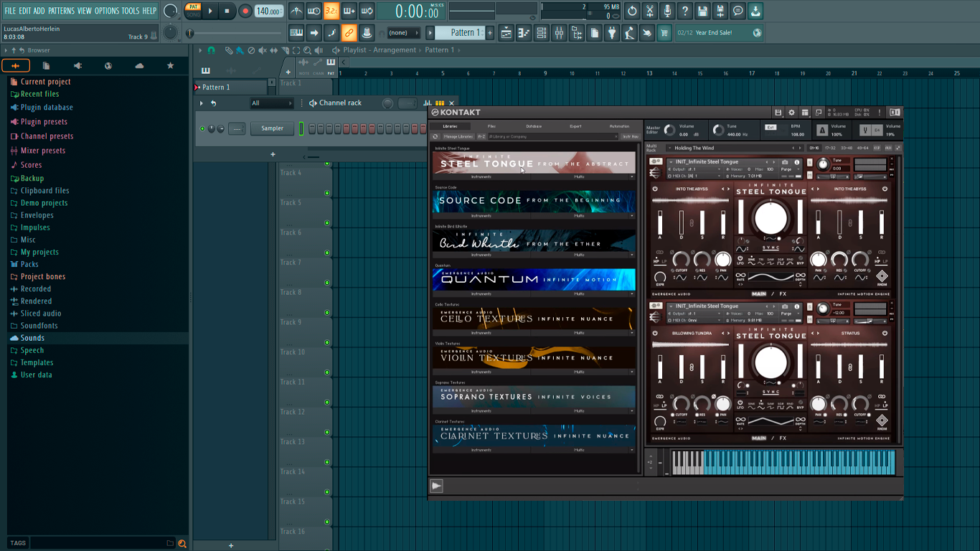Toggle the countdown before recording button
This screenshot has width=980, height=551.
coord(331,11)
